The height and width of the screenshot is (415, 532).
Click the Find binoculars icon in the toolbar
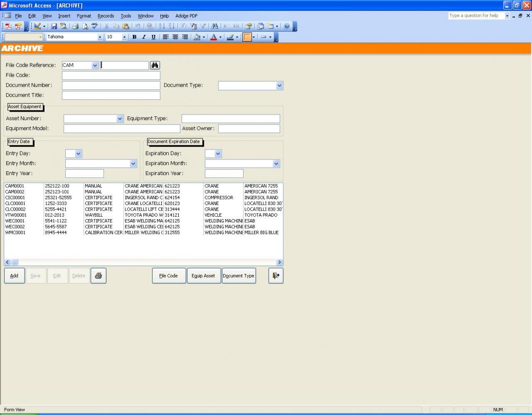click(x=215, y=26)
